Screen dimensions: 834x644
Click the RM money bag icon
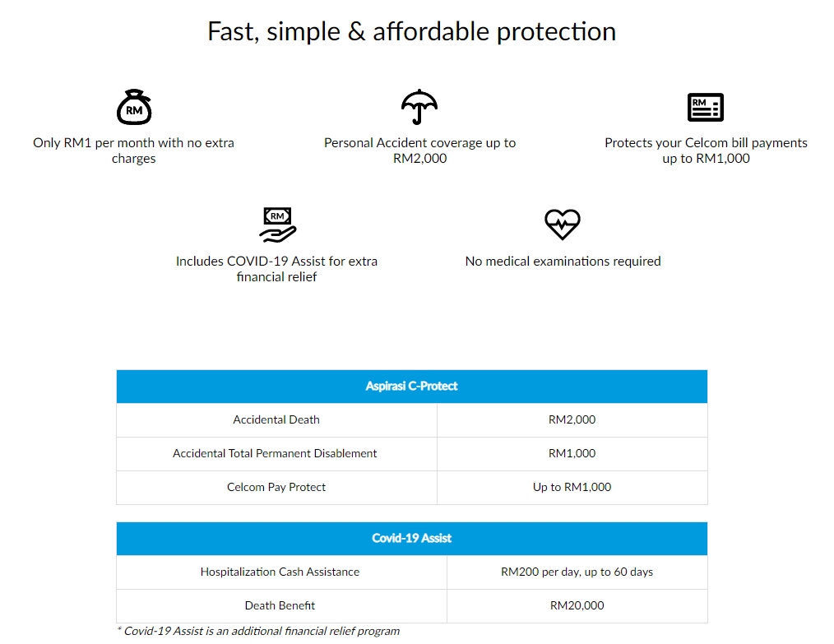tap(134, 107)
